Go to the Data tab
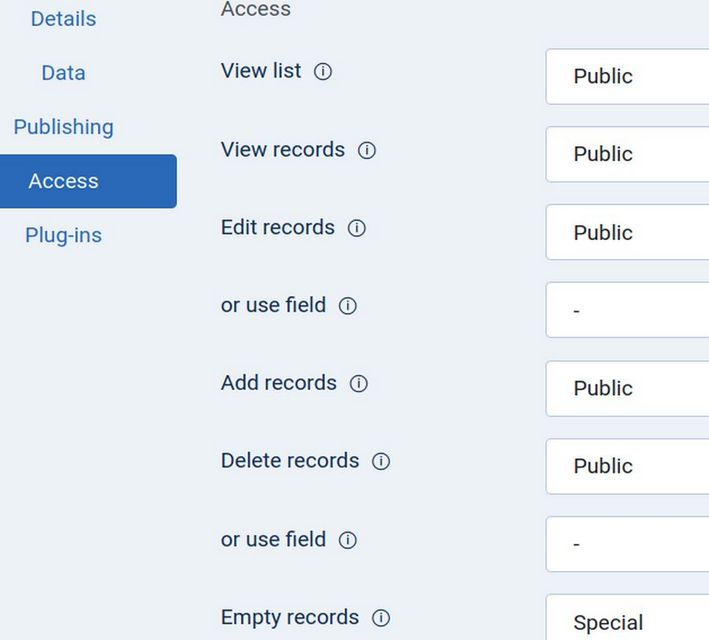Image resolution: width=709 pixels, height=640 pixels. 63,73
